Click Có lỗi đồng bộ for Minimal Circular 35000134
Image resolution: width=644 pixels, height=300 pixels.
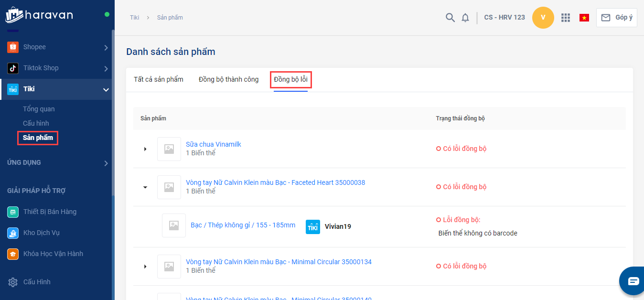461,266
